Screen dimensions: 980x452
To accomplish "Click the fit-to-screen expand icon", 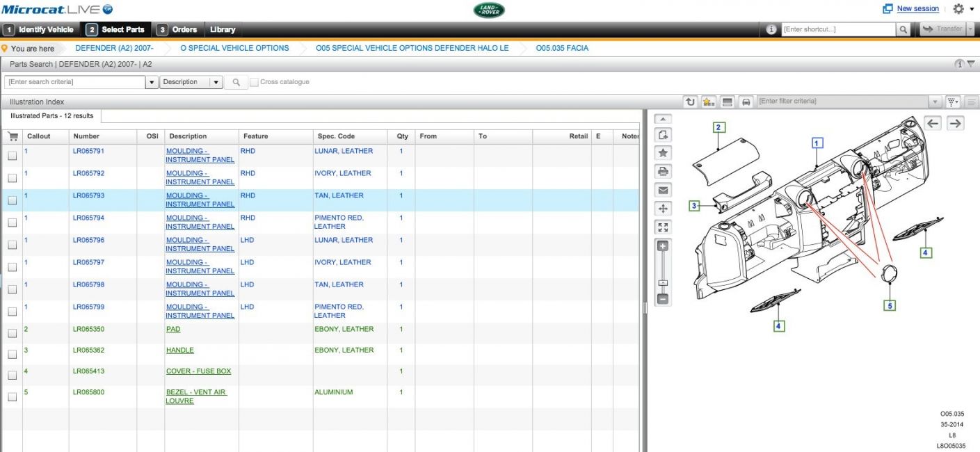I will click(x=664, y=227).
